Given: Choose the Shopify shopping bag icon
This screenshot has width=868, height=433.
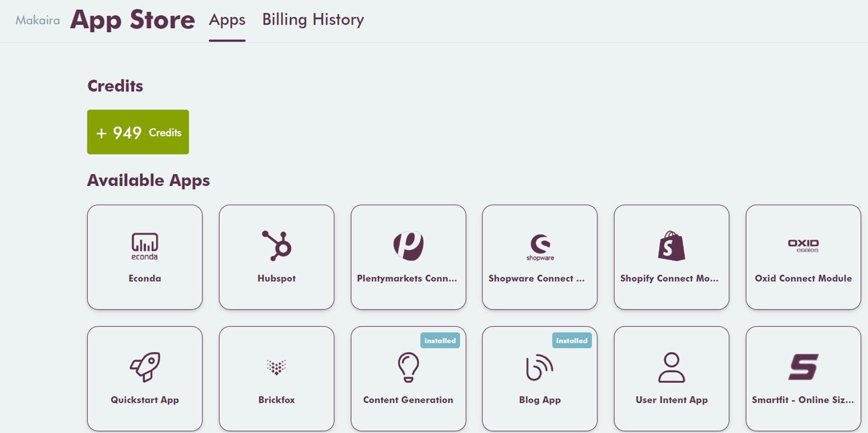Looking at the screenshot, I should [671, 246].
